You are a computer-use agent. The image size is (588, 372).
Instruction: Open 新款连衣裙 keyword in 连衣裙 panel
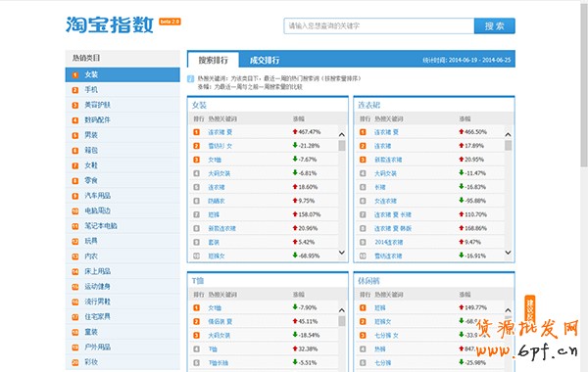coord(388,160)
